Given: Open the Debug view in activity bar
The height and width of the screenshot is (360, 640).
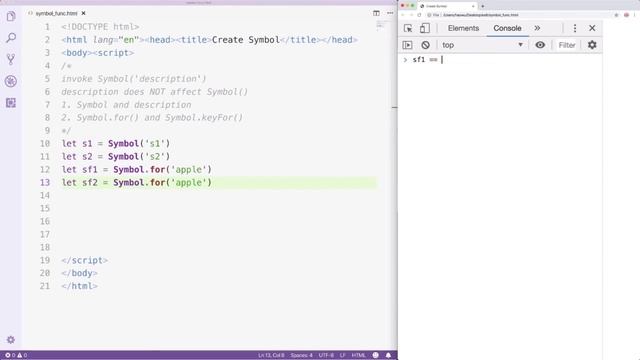Looking at the screenshot, I should [x=11, y=81].
